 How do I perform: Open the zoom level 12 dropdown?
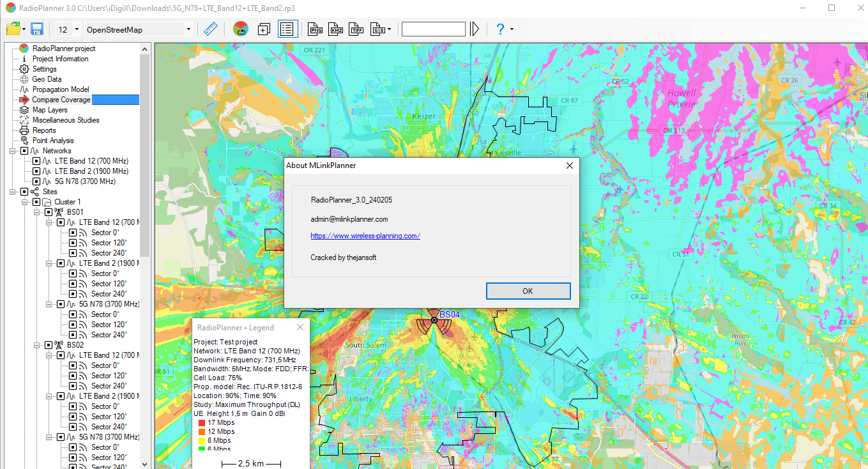pos(77,29)
